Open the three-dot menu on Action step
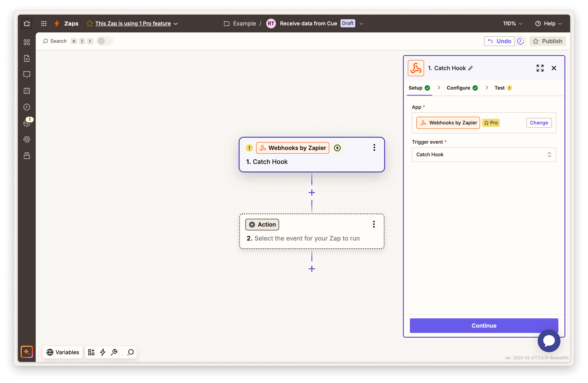Image resolution: width=588 pixels, height=383 pixels. coord(374,224)
